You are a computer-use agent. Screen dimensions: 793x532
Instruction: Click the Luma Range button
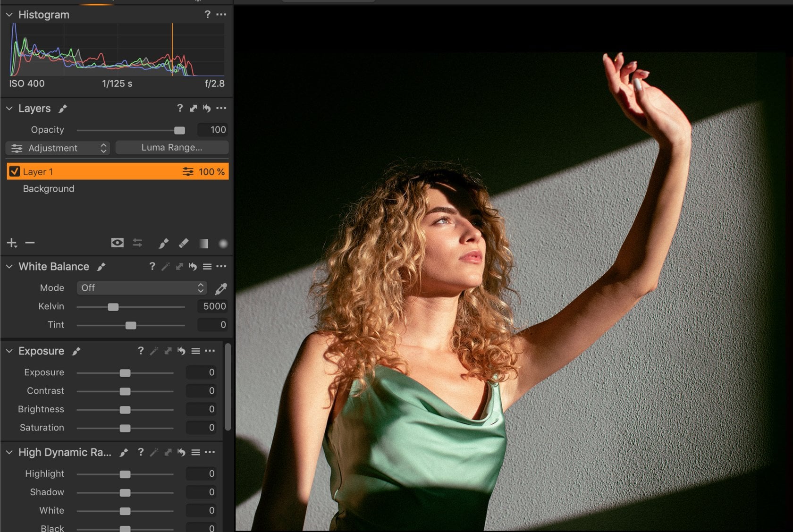171,147
